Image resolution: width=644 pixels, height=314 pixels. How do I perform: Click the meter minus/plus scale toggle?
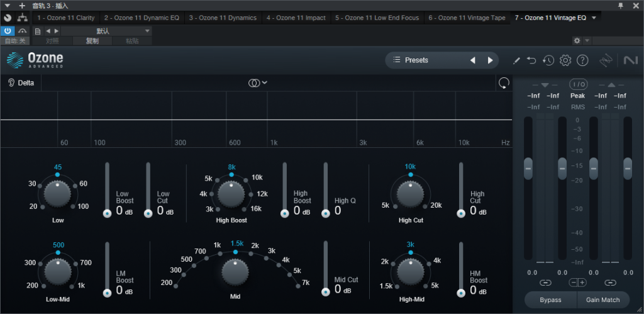coord(578,283)
